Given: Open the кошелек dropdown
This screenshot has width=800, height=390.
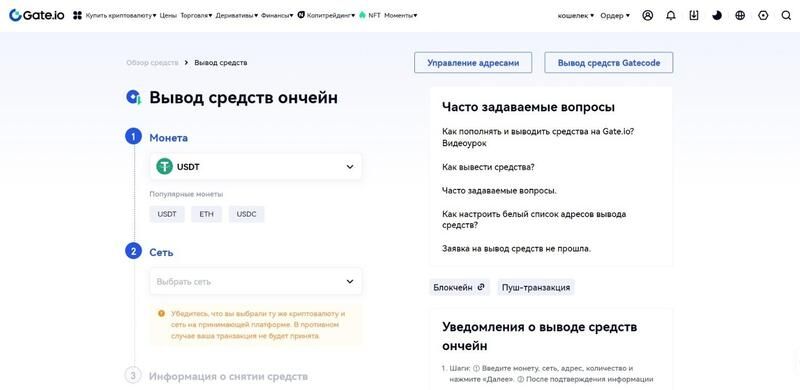Looking at the screenshot, I should tap(576, 15).
